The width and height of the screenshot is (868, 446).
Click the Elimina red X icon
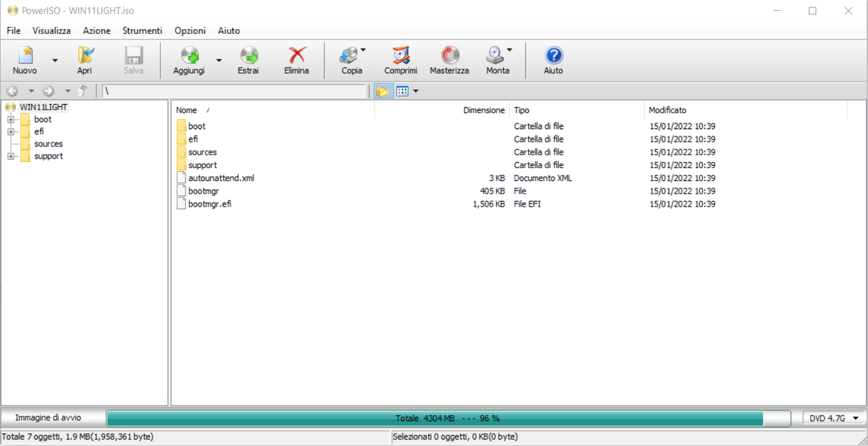coord(297,56)
